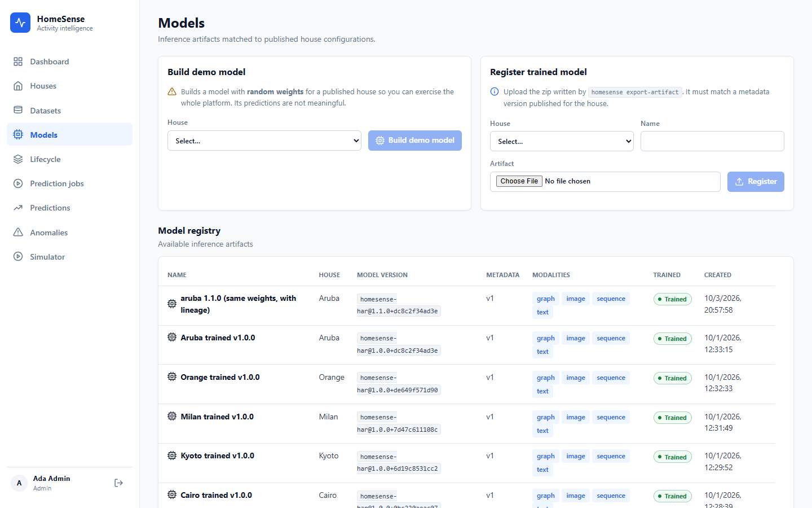Screen dimensions: 812x508
Task: Click the Build demo model button
Action: tap(415, 141)
